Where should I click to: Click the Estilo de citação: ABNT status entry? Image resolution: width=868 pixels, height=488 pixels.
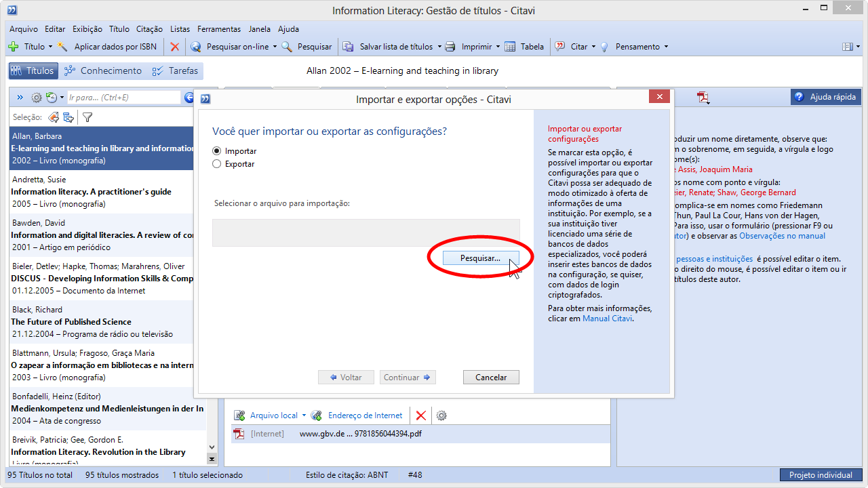(347, 475)
